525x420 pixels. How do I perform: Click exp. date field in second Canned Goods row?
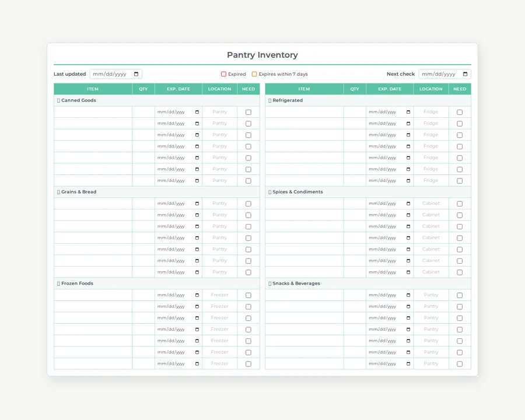(178, 123)
